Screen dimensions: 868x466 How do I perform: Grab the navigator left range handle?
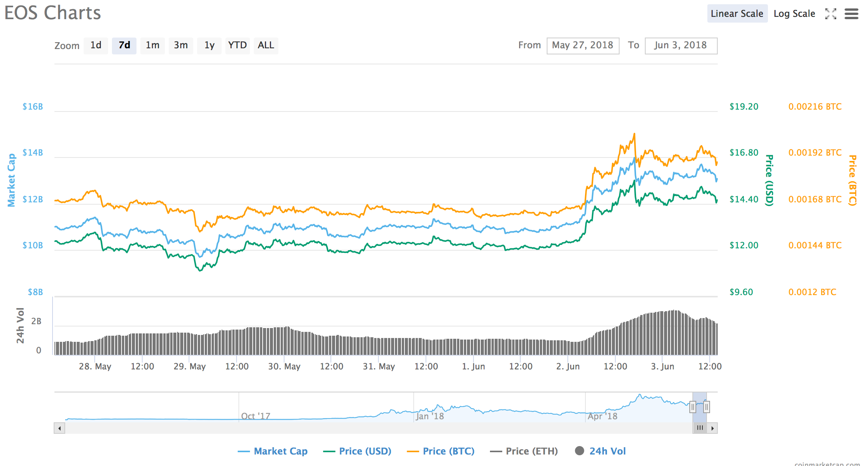pyautogui.click(x=692, y=407)
